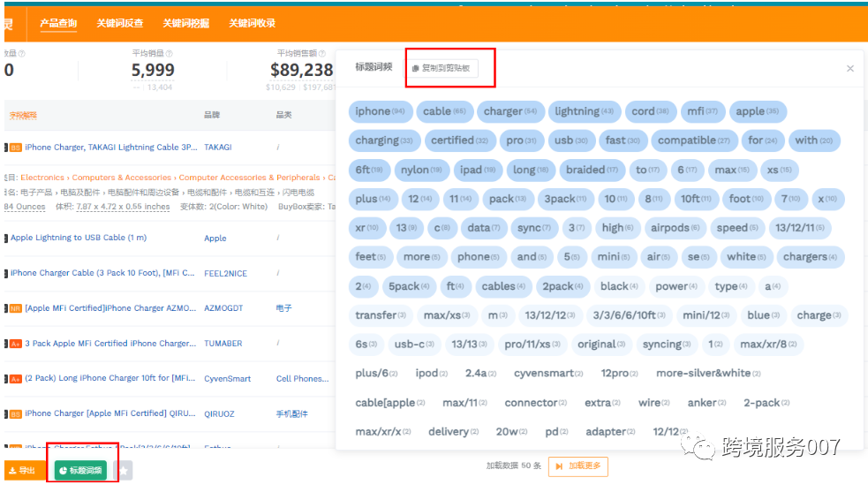Screen dimensions: 868x485
Task: Open the 关键词挖掘 tab
Action: 185,23
